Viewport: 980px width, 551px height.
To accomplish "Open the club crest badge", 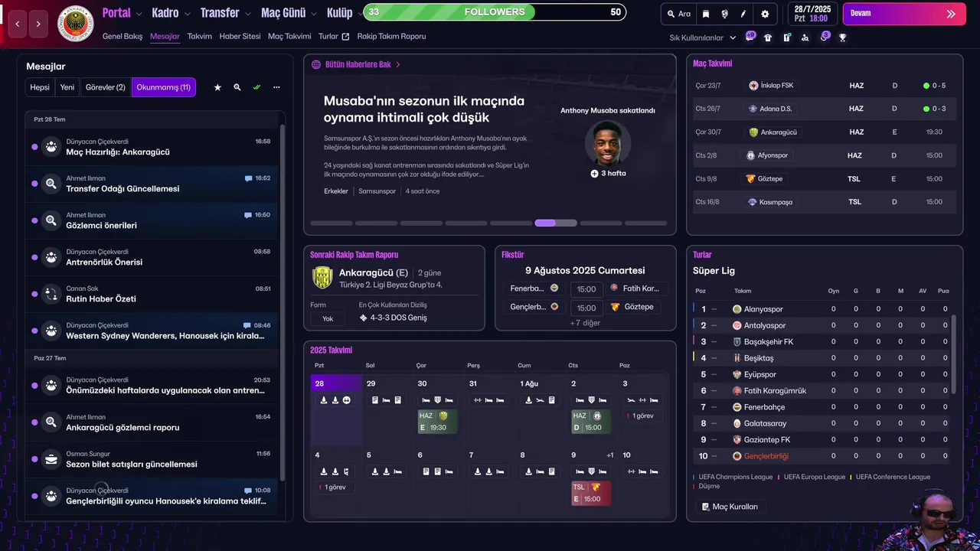I will click(x=75, y=24).
